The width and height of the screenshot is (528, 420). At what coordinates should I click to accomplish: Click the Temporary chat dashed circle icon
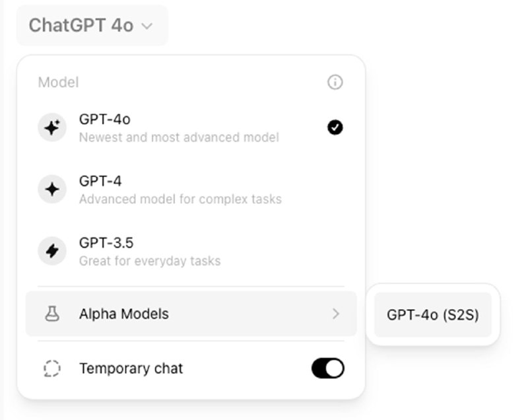click(52, 368)
